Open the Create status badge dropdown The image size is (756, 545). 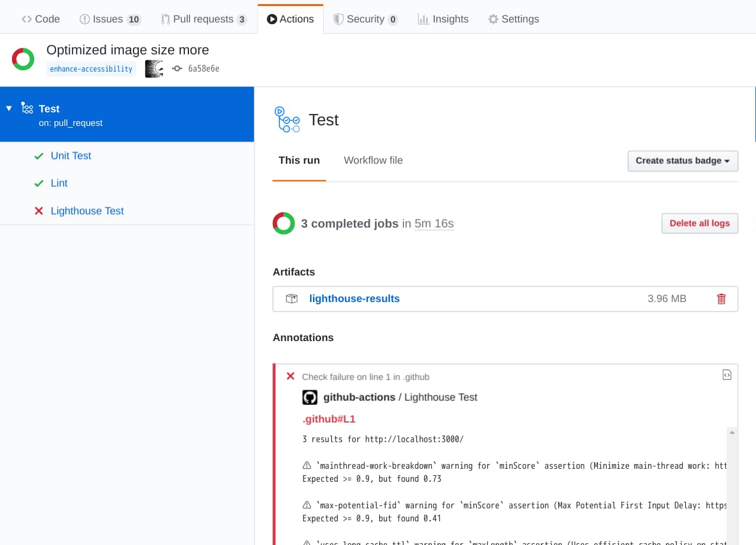coord(683,161)
